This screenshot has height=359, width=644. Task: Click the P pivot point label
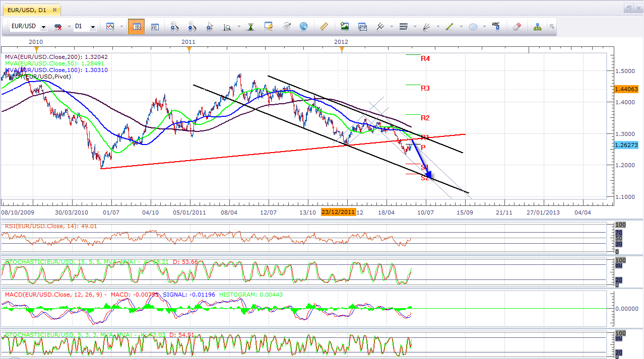[x=423, y=147]
